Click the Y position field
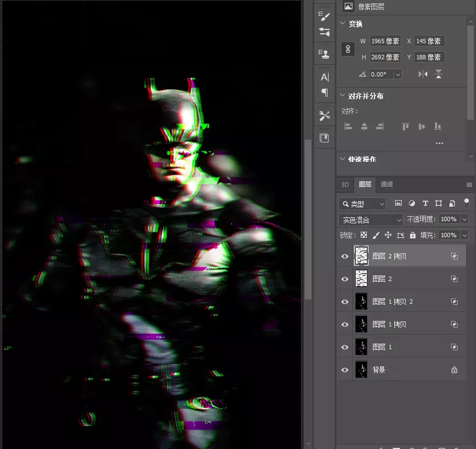The height and width of the screenshot is (449, 476). point(429,57)
